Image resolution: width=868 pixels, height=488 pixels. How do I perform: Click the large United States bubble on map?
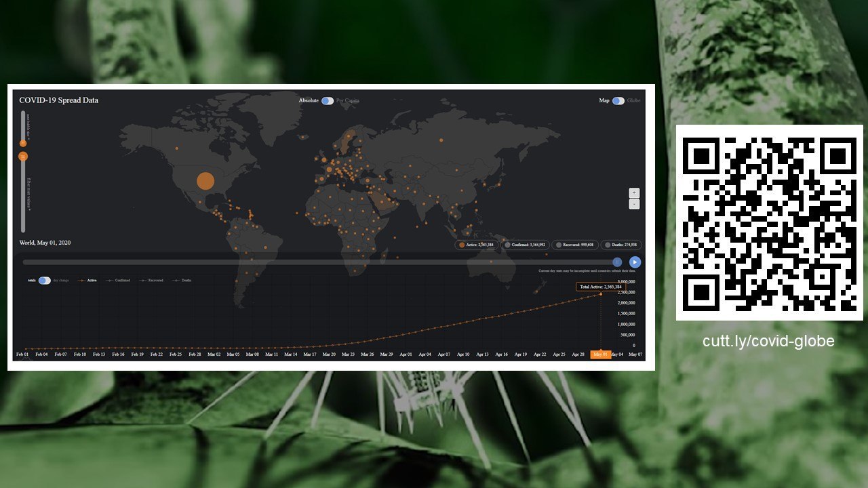205,181
